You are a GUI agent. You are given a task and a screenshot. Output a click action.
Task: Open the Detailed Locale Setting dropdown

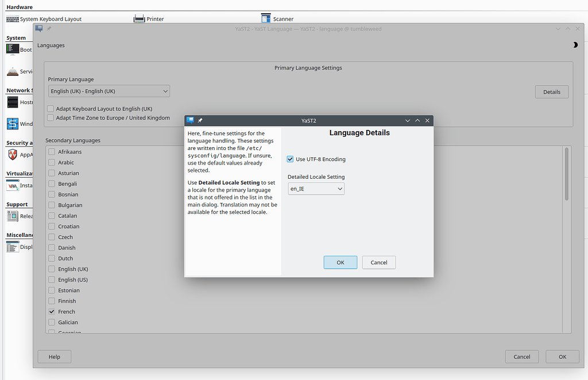point(316,188)
